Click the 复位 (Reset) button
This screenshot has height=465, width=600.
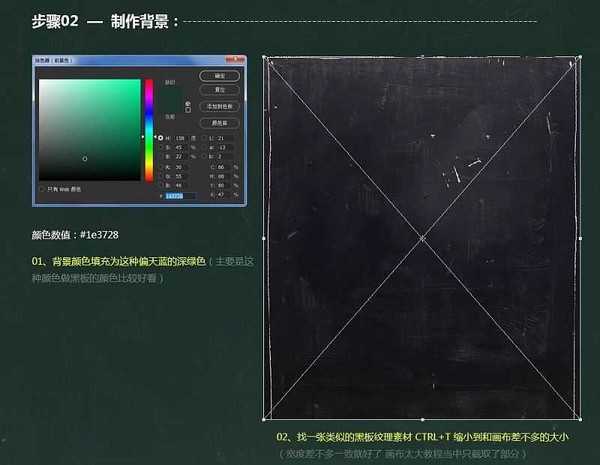[x=218, y=89]
